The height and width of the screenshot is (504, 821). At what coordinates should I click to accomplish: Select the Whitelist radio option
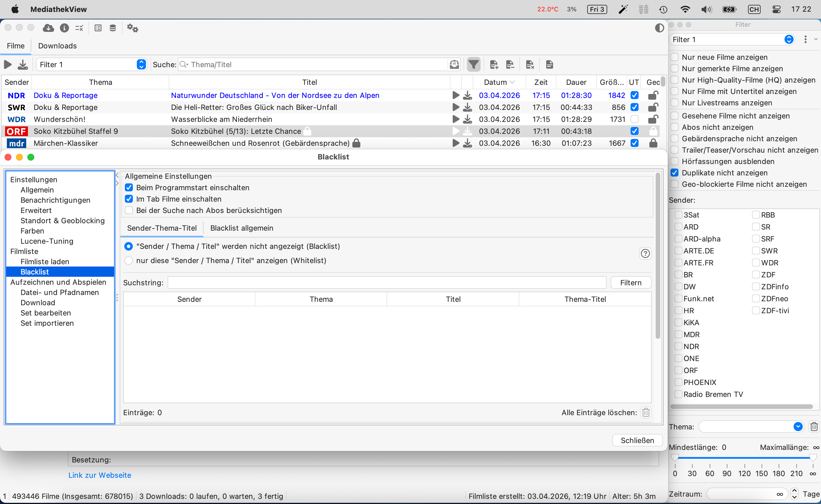point(129,261)
